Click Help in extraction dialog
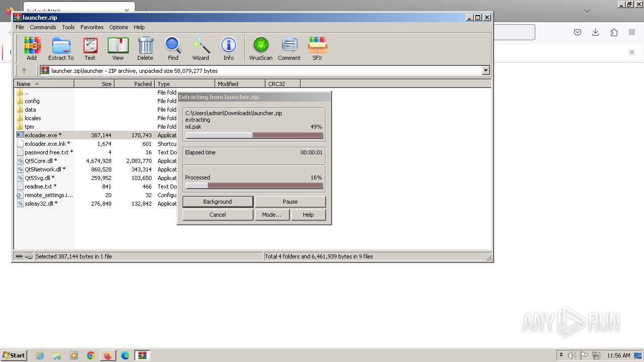This screenshot has width=644, height=362. point(308,215)
